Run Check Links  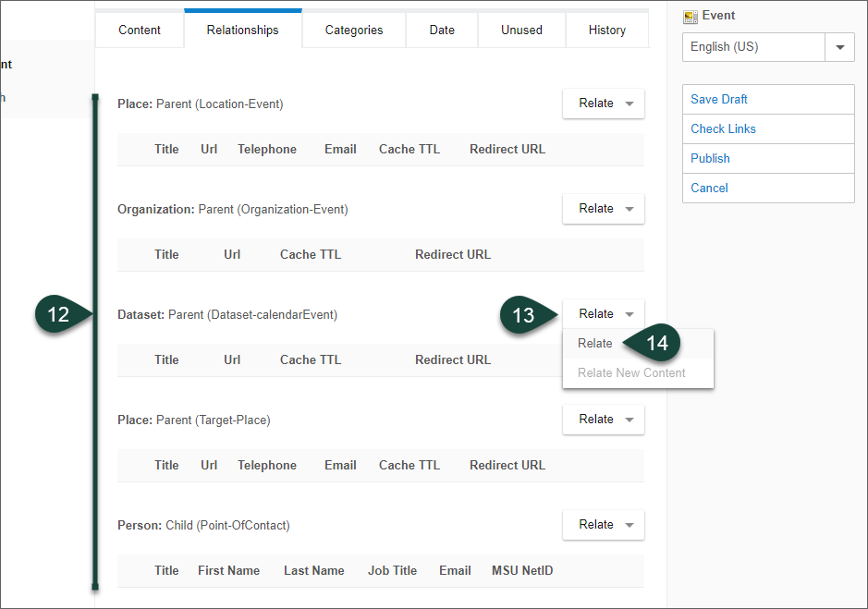[x=723, y=128]
